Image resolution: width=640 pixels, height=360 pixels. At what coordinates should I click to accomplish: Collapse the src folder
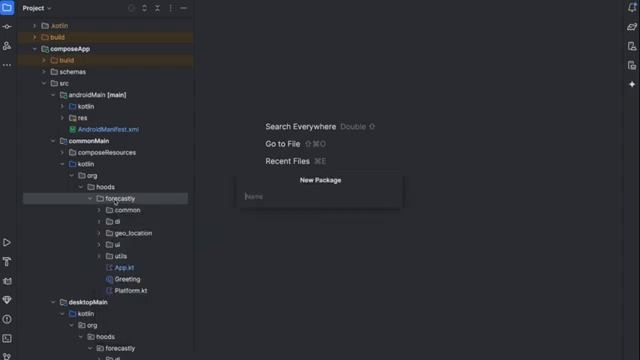pyautogui.click(x=44, y=83)
